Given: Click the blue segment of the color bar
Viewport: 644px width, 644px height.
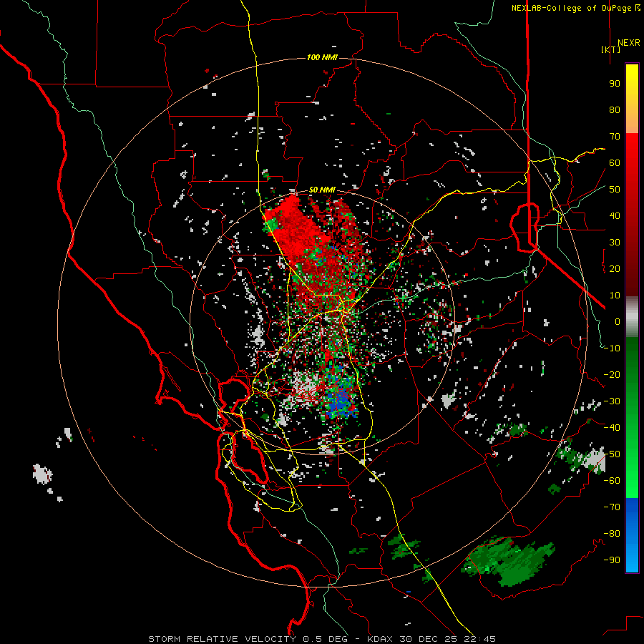Looking at the screenshot, I should coord(632,535).
